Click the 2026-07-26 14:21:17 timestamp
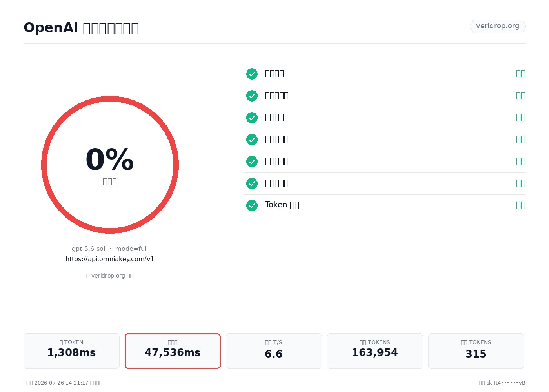The width and height of the screenshot is (549, 392). 61,383
